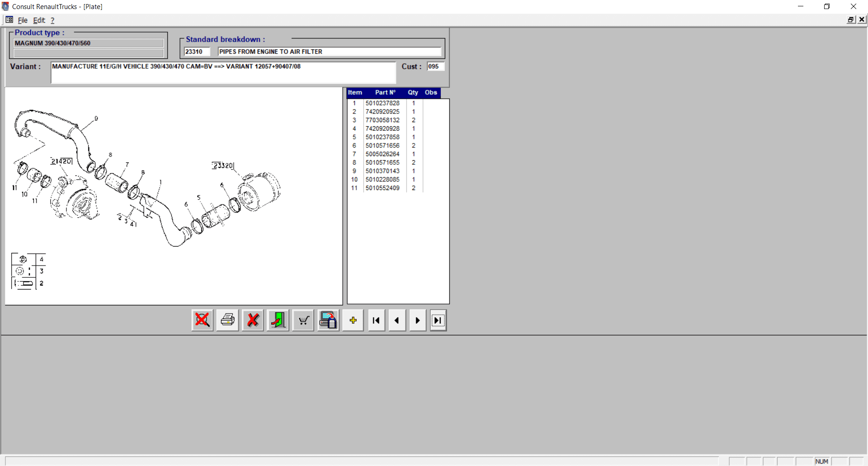Click the Item column header

(x=355, y=92)
